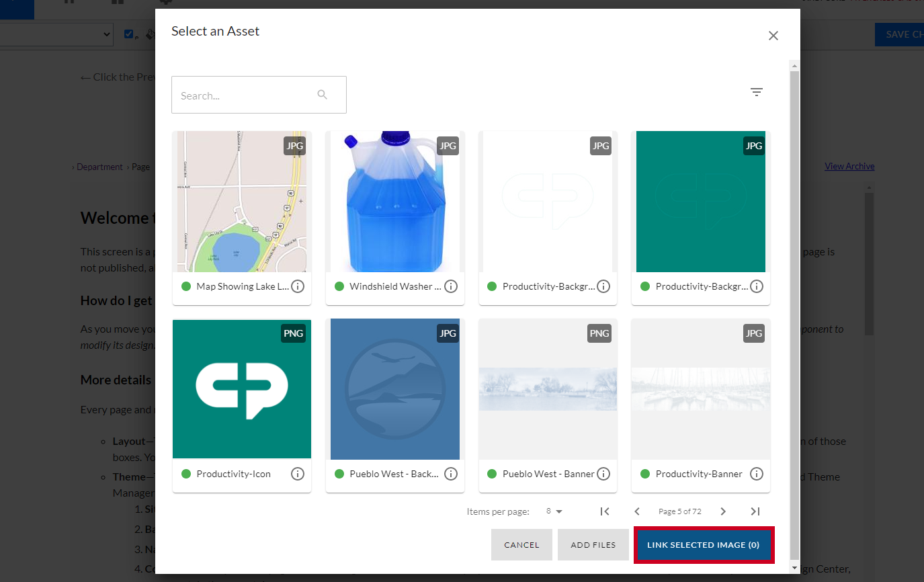Image resolution: width=924 pixels, height=582 pixels.
Task: Click PNG badge on Productivity-Icon thumbnail
Action: (x=294, y=333)
